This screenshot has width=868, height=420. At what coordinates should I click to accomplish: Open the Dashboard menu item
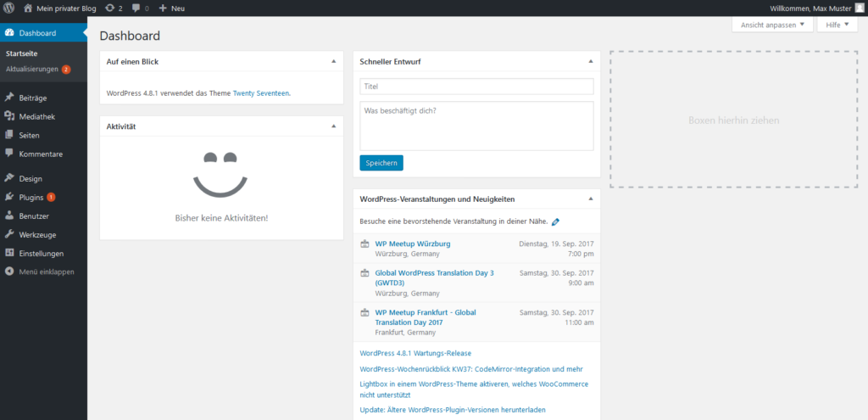pyautogui.click(x=43, y=33)
